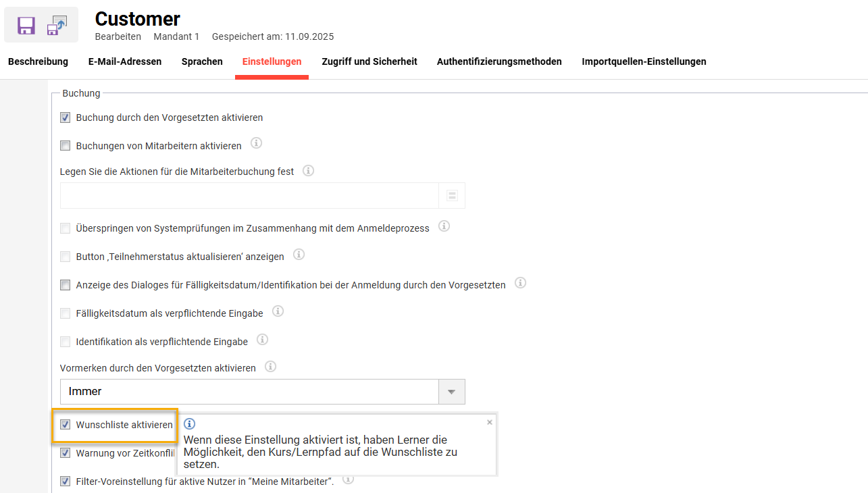
Task: Disable the 'Wunschliste aktivieren' checkbox
Action: 65,425
